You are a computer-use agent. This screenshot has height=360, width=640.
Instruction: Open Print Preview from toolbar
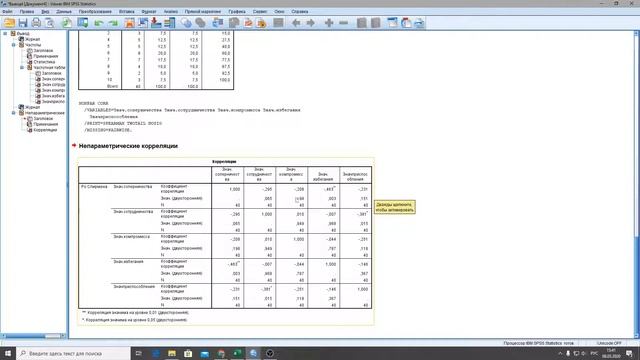tap(50, 23)
